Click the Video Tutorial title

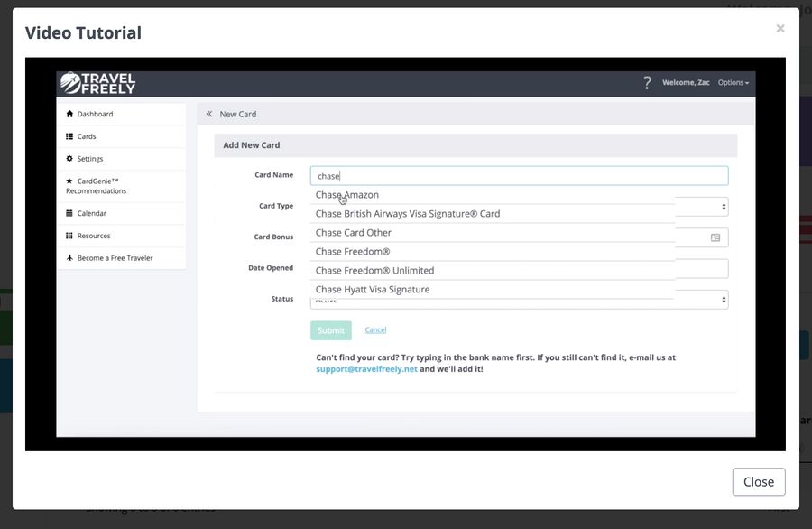click(83, 32)
